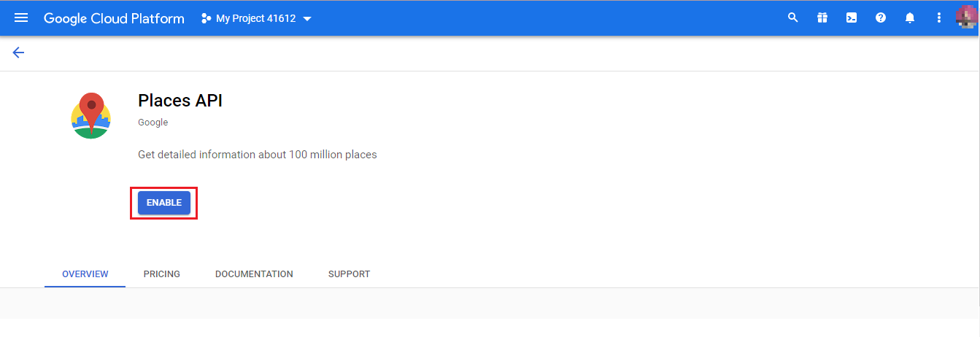Go back using the arrow icon

(18, 53)
